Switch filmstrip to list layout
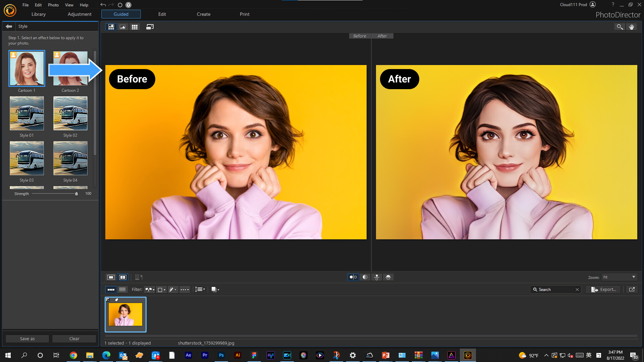The height and width of the screenshot is (362, 644). [x=122, y=290]
